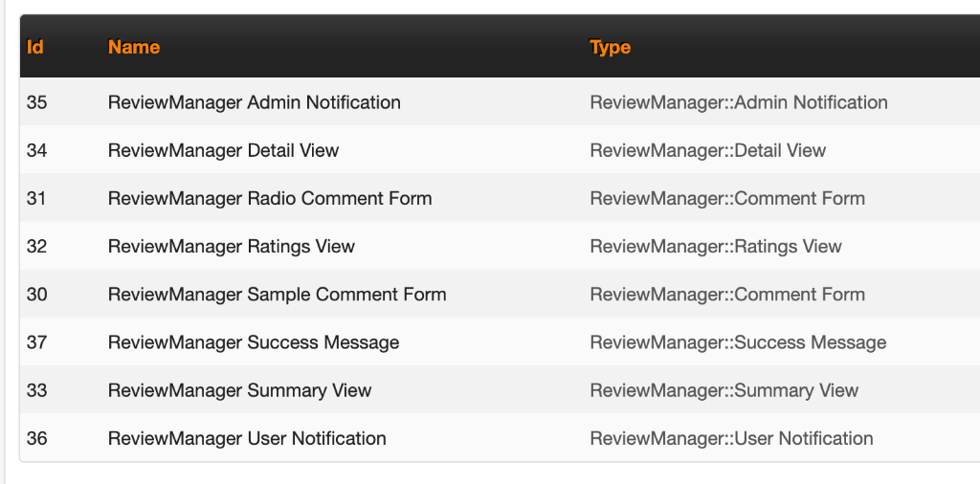Sort the table by Name column header

134,47
